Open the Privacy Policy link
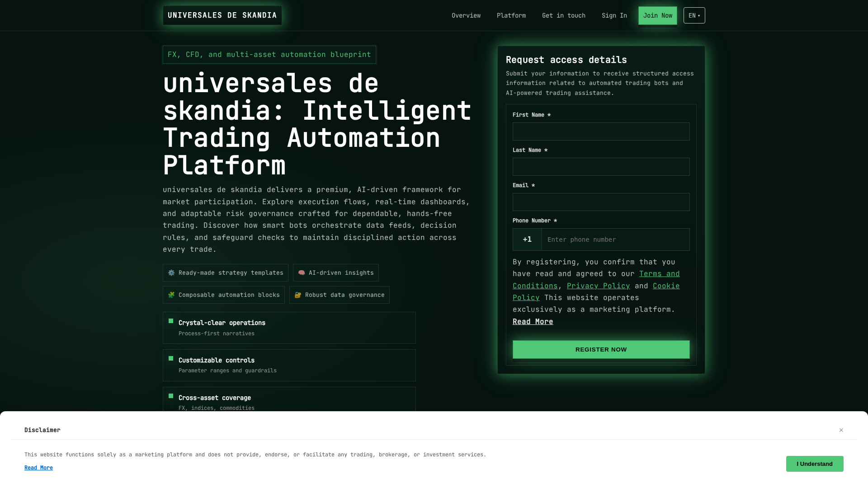Screen dimensions: 868x488 point(598,286)
